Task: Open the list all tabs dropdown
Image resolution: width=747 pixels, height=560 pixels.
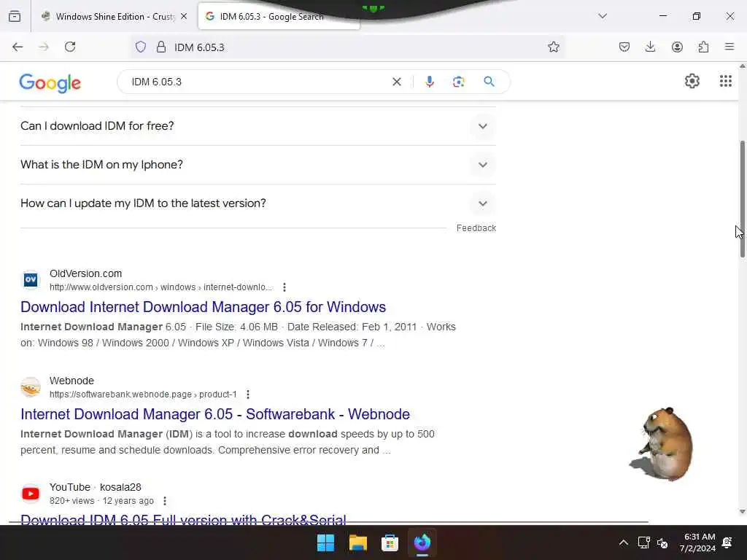Action: point(602,16)
